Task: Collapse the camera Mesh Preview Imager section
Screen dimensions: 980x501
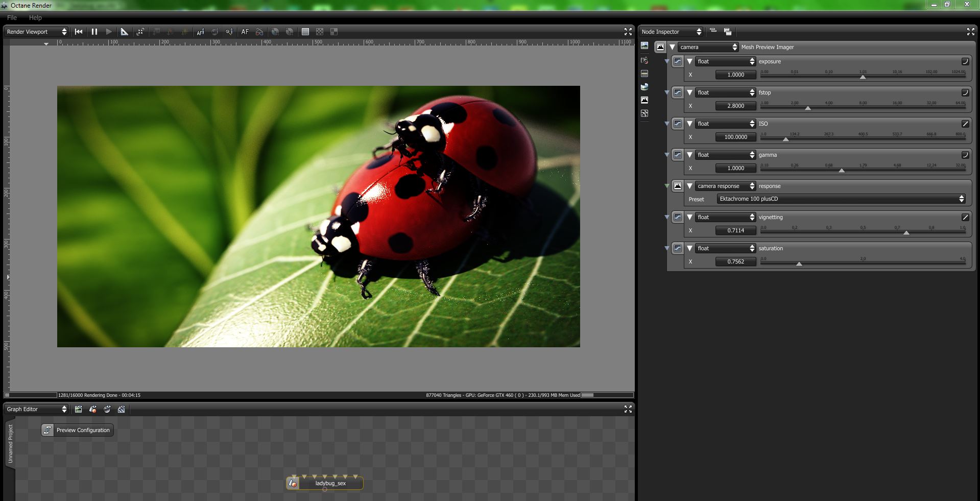Action: click(x=673, y=47)
